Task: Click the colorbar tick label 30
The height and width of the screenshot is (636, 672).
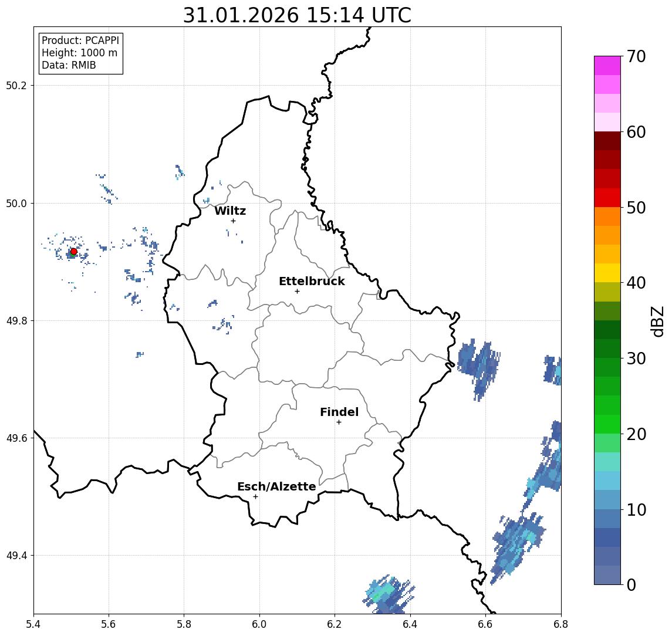Action: coord(636,358)
